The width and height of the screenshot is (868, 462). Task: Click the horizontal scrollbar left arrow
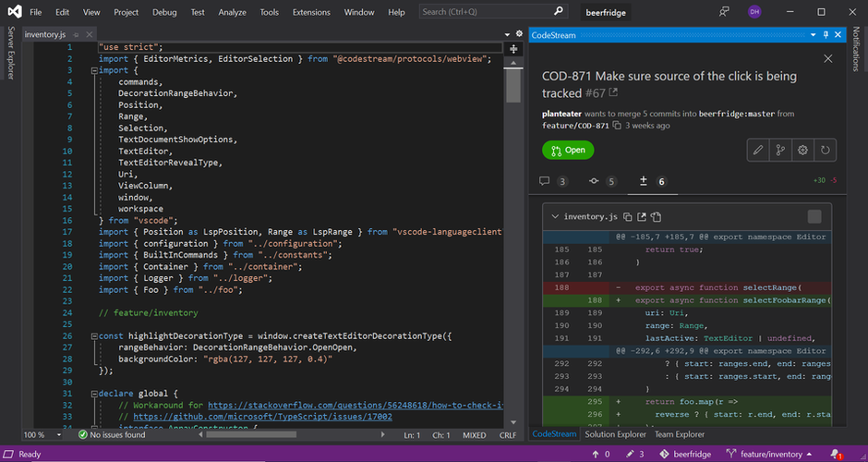201,435
